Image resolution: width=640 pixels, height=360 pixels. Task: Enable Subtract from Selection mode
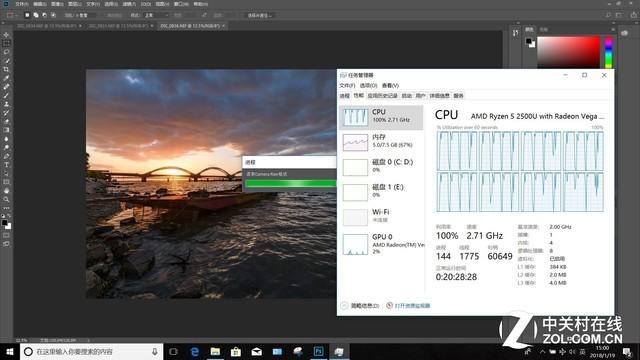click(x=44, y=15)
